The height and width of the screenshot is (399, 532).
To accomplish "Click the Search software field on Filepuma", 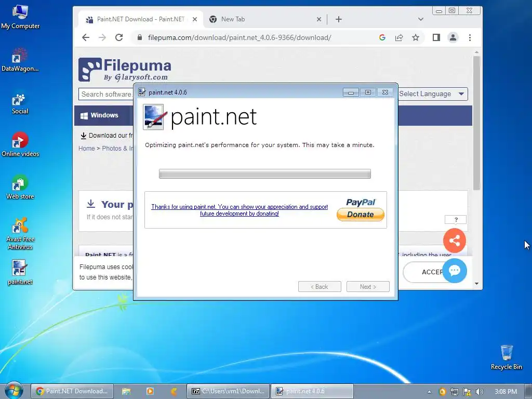I will point(106,94).
